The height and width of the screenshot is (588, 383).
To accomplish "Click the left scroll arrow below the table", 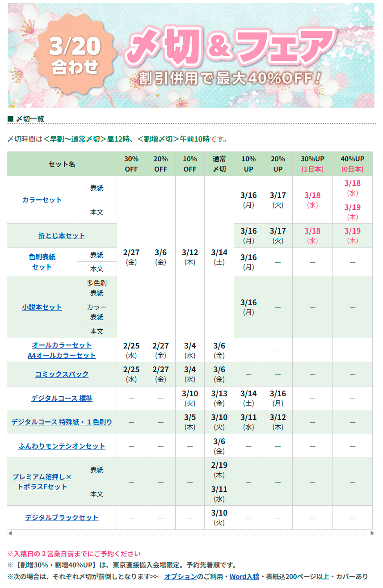I will (10, 533).
